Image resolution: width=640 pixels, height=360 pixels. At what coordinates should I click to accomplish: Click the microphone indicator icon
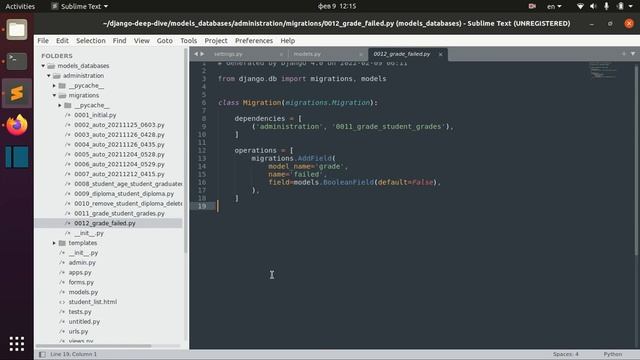tap(607, 6)
